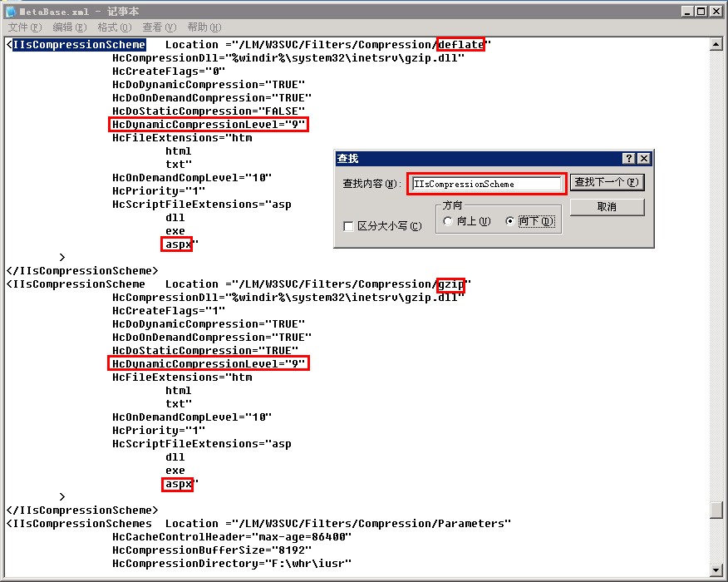Screen dimensions: 728x582
Task: Click the HcDynamicCompressionLevel line in the document
Action: 208,124
